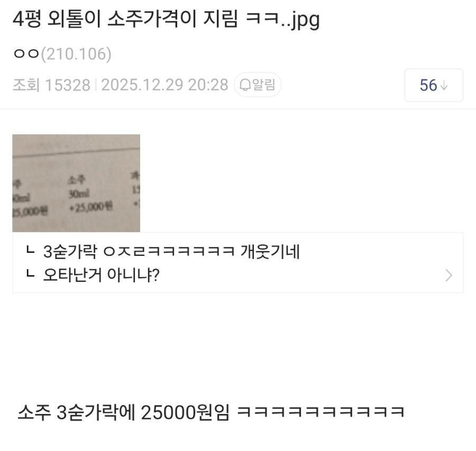Viewport: 476px width, 451px height.
Task: Open the comment '오타난거 아니냐?'
Action: click(101, 274)
